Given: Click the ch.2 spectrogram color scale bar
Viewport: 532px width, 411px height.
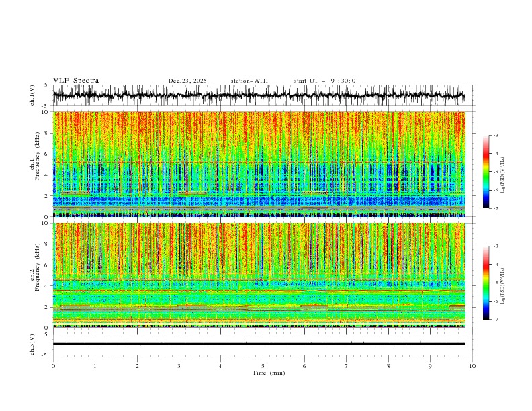Looking at the screenshot, I should 486,283.
